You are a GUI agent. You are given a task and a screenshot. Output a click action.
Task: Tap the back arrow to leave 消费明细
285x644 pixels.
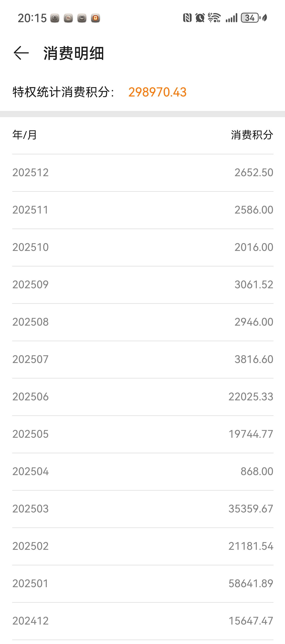tap(21, 53)
